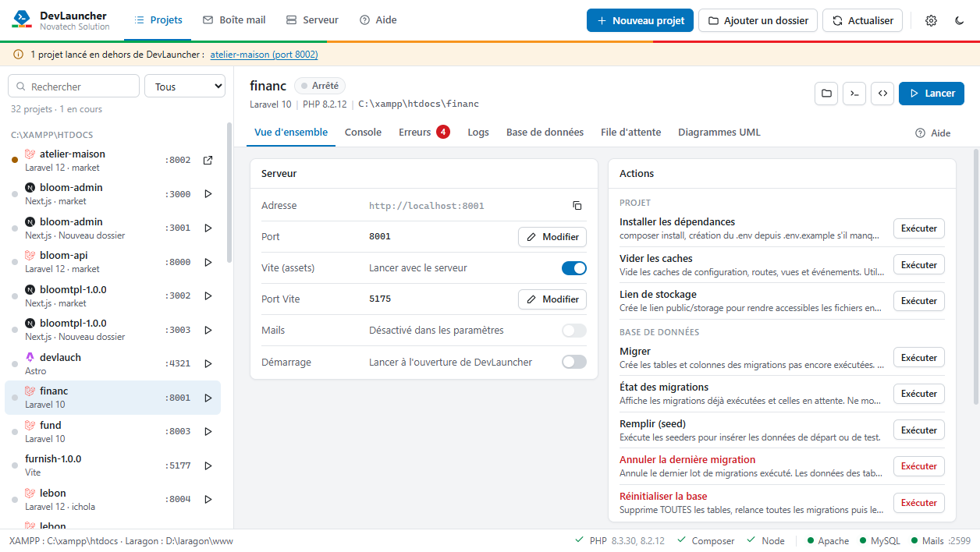Disable Vite assets launch with server
The width and height of the screenshot is (980, 552).
pos(574,268)
